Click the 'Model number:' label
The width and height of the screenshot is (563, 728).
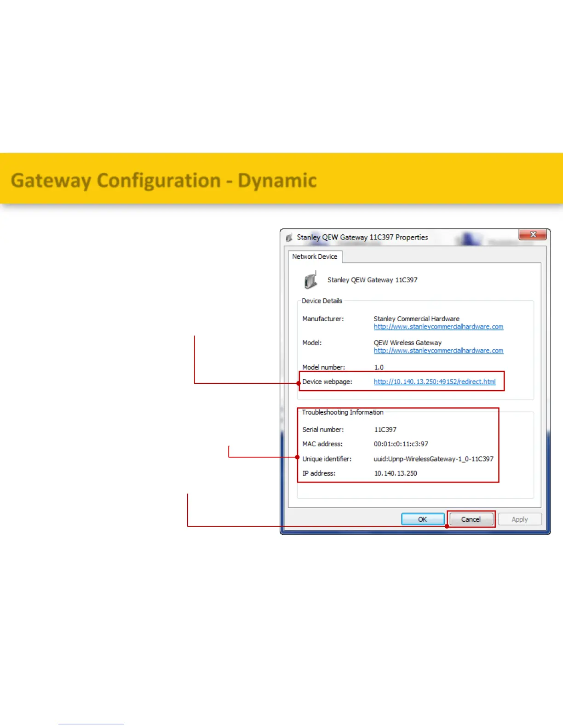[x=323, y=367]
